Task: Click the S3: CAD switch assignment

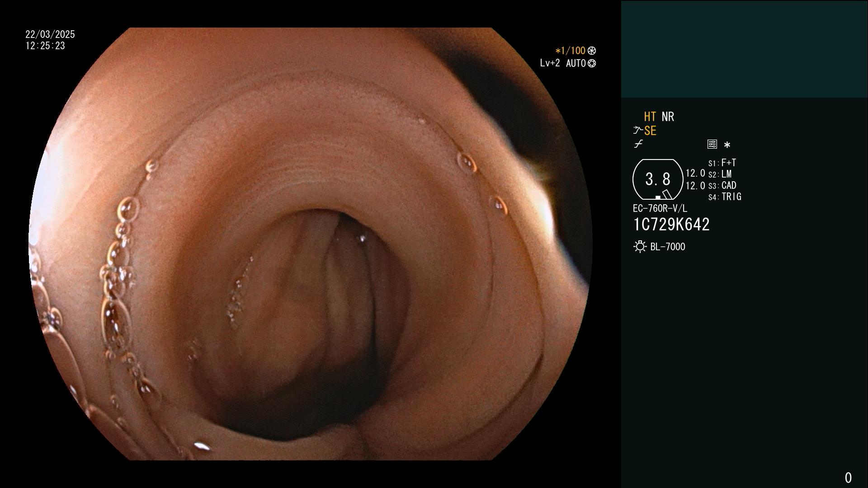Action: pyautogui.click(x=722, y=185)
